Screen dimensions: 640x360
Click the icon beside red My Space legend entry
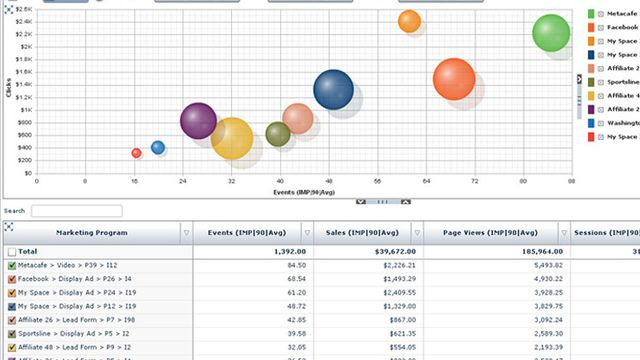coord(601,137)
